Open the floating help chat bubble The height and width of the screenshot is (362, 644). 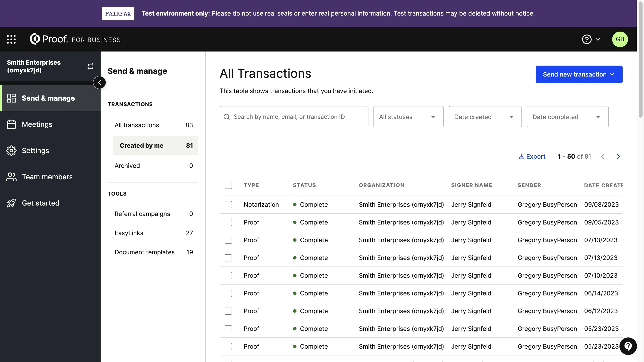(628, 346)
